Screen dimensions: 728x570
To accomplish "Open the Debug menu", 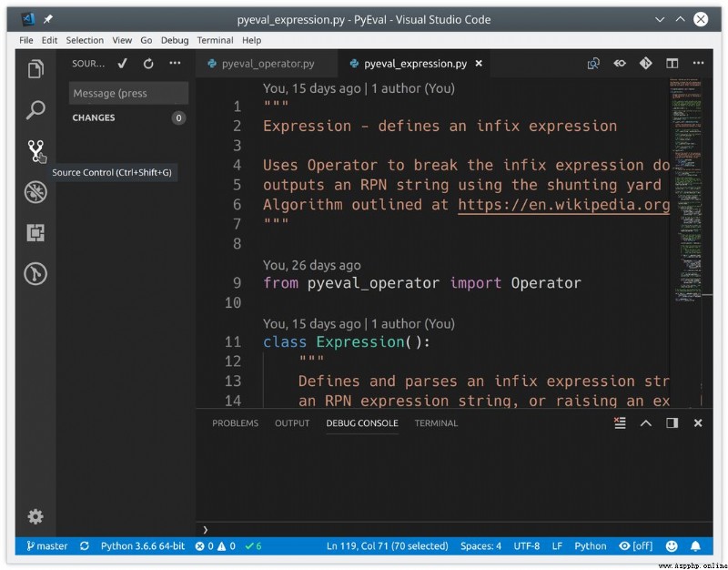I will point(175,40).
